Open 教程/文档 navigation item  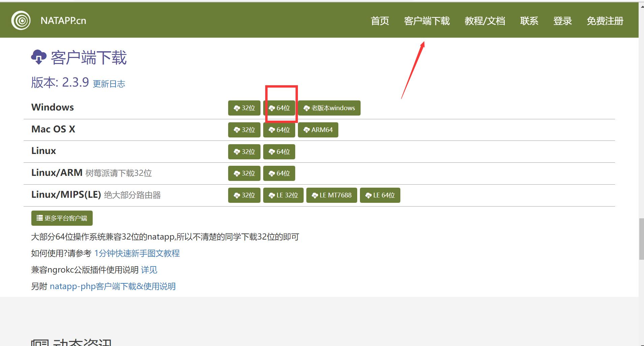tap(485, 21)
